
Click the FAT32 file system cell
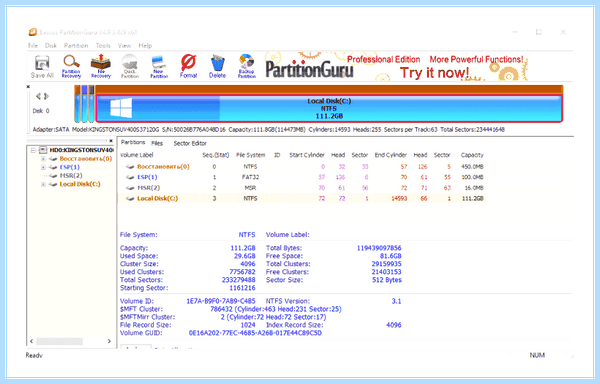(250, 177)
